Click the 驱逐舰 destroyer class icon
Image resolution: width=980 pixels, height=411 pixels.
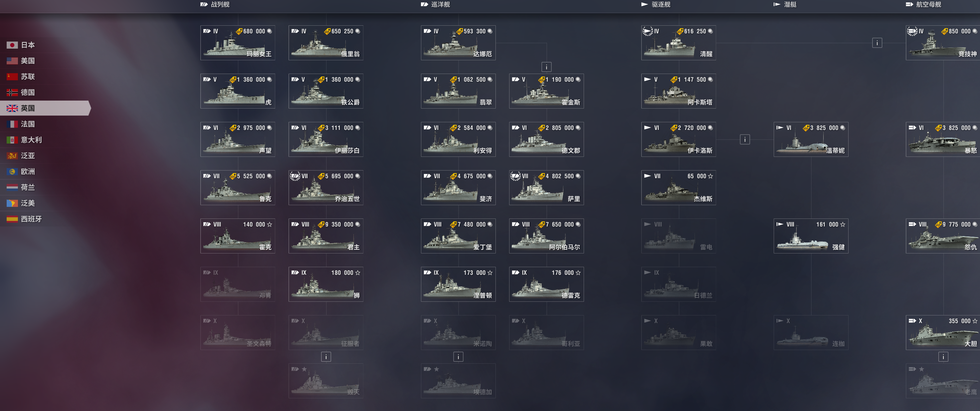[645, 5]
